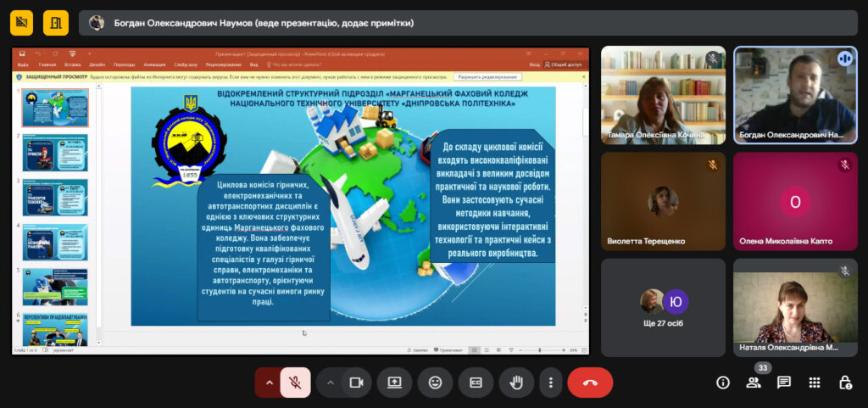Click the zoom out minus button

[x=520, y=349]
